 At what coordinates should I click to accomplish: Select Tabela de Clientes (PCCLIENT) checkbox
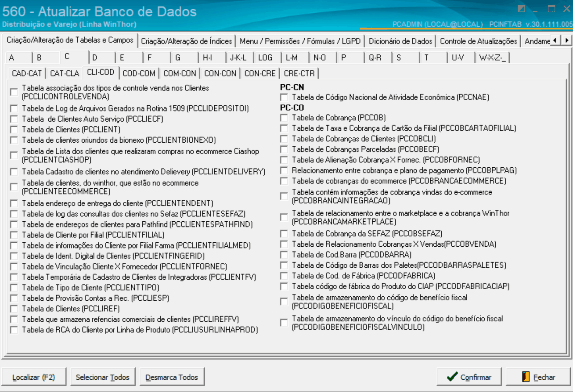14,129
